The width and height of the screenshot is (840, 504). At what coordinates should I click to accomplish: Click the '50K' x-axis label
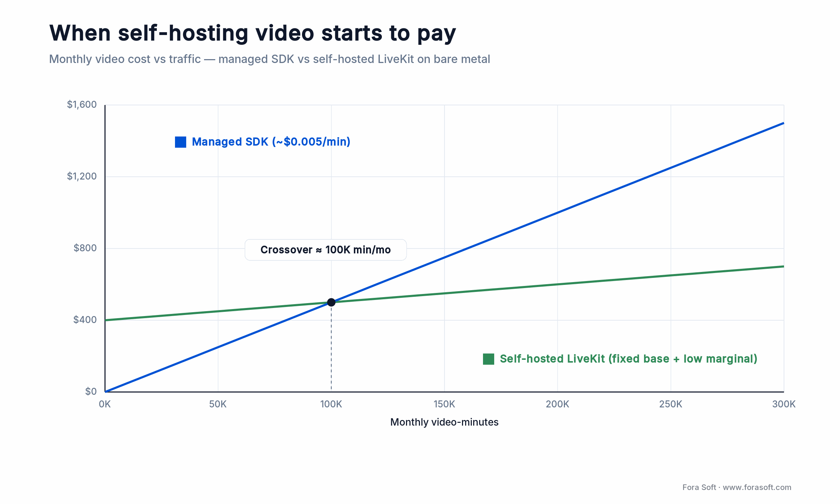click(218, 404)
